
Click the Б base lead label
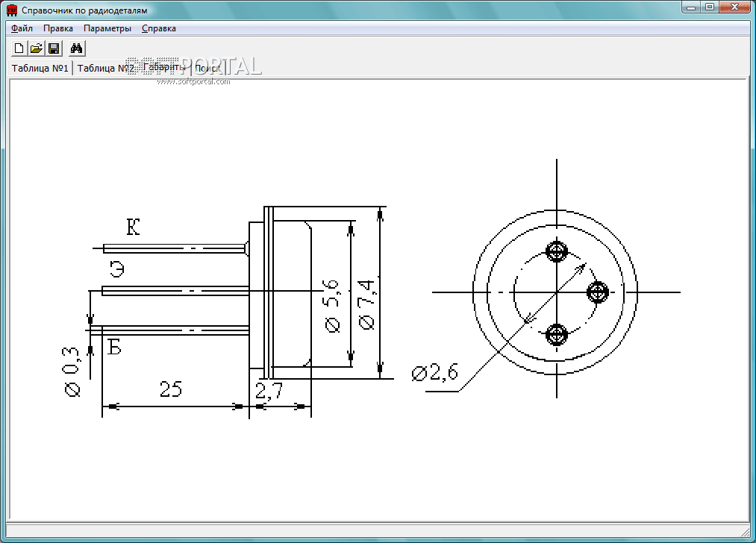(x=114, y=346)
